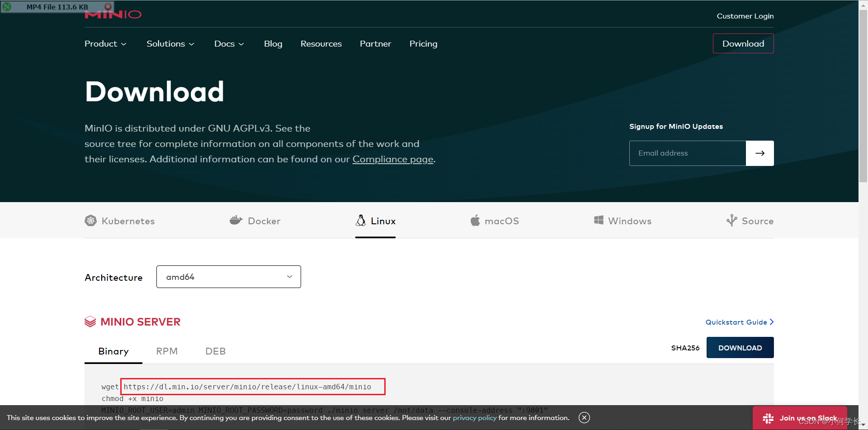Viewport: 868px width, 430px height.
Task: Switch to the macOS platform tab
Action: click(495, 221)
